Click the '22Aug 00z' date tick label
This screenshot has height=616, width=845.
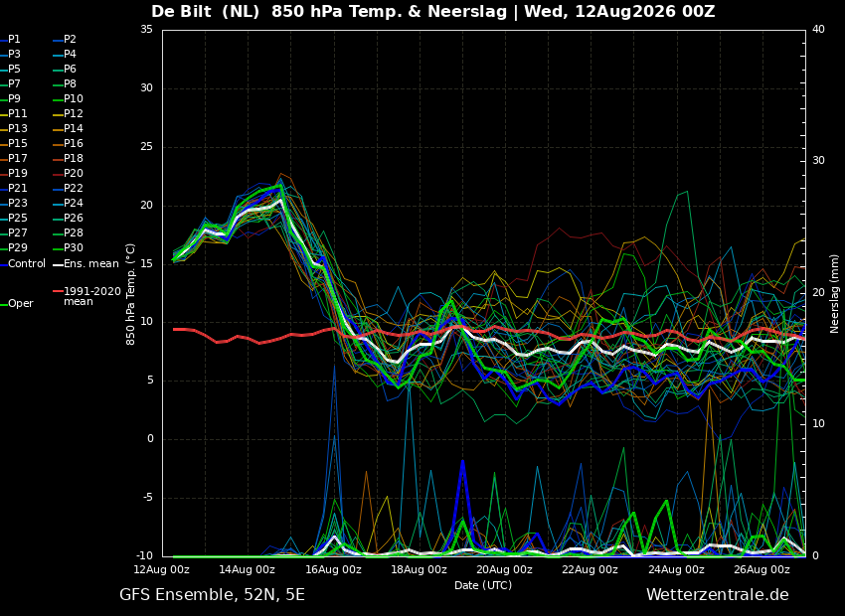pos(591,569)
